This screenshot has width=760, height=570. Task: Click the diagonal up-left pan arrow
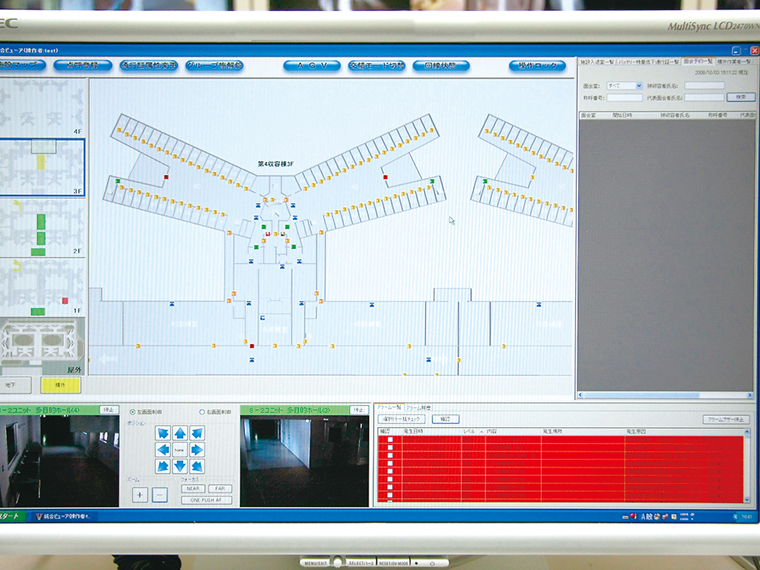point(162,434)
